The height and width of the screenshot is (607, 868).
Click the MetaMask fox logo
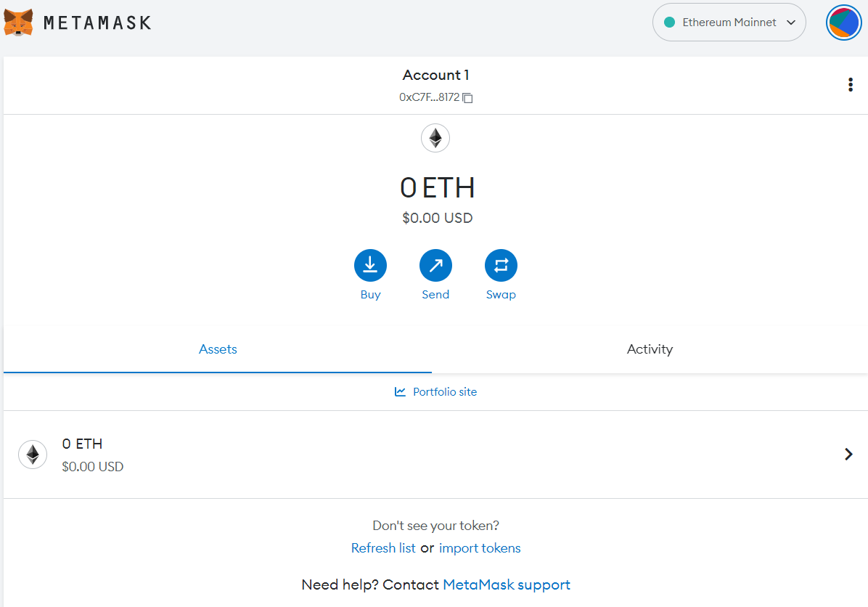18,23
